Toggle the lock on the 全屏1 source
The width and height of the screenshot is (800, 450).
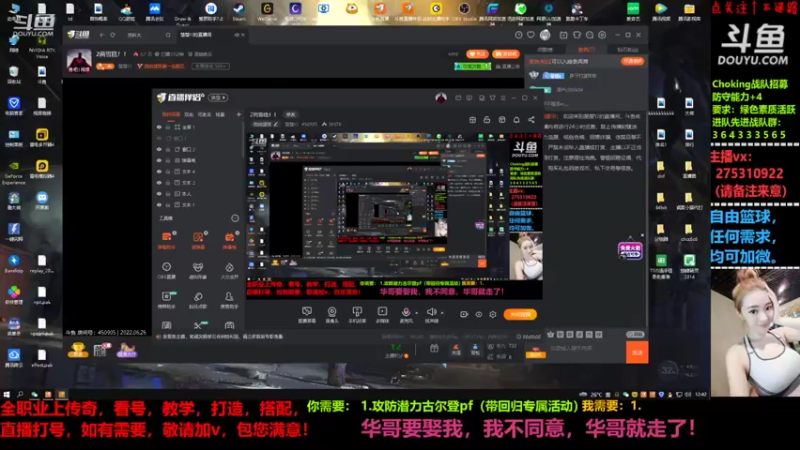[168, 127]
